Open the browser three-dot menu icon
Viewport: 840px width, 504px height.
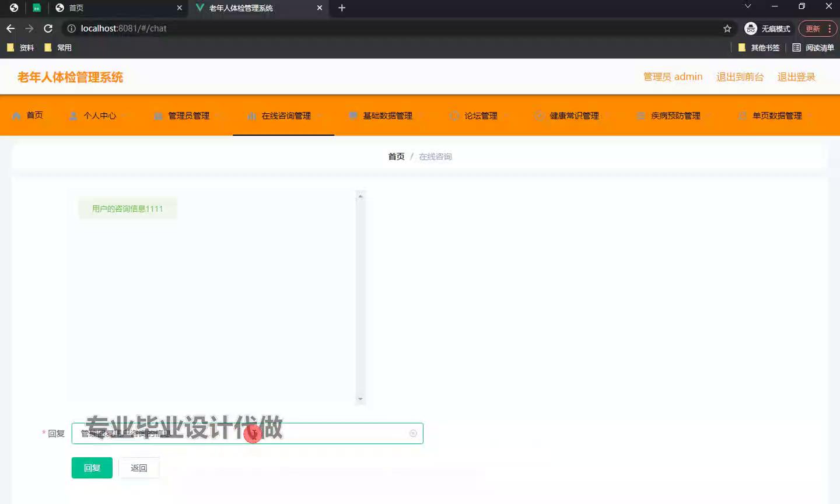point(829,29)
